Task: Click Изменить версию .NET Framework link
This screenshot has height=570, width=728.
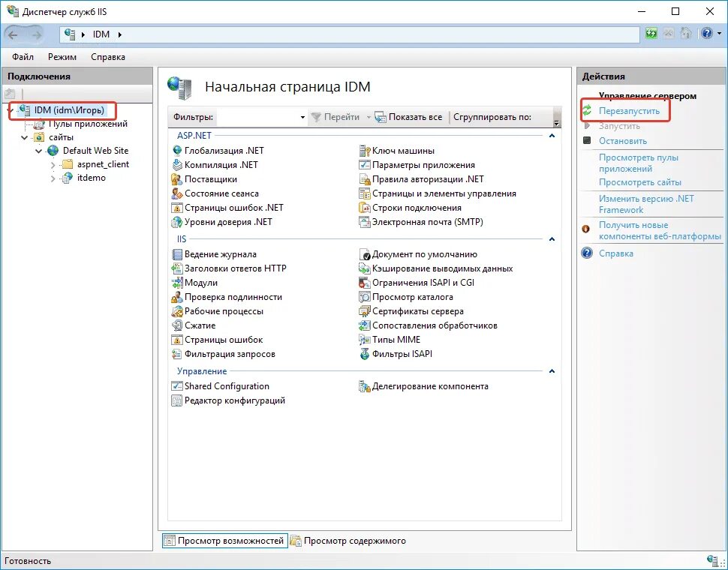Action: click(646, 204)
